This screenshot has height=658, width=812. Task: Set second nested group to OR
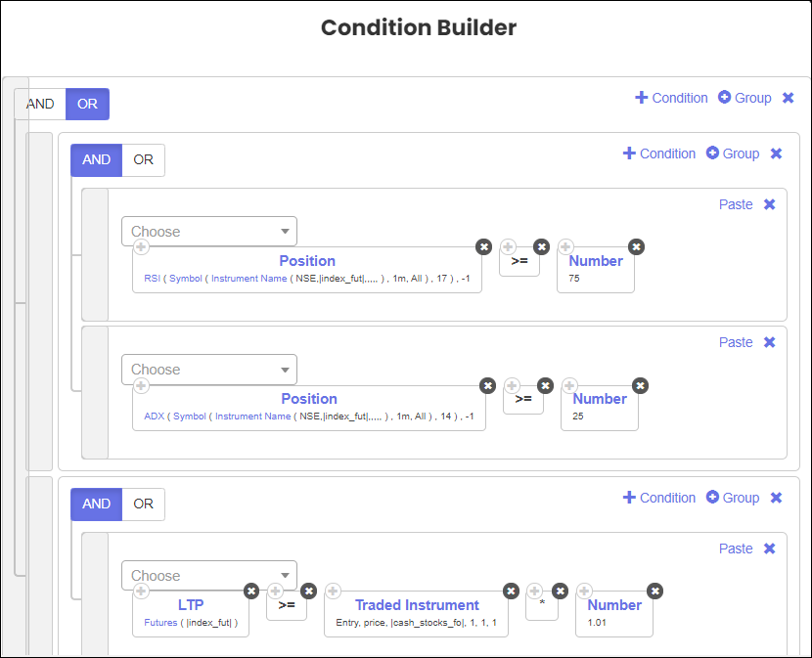pyautogui.click(x=143, y=504)
